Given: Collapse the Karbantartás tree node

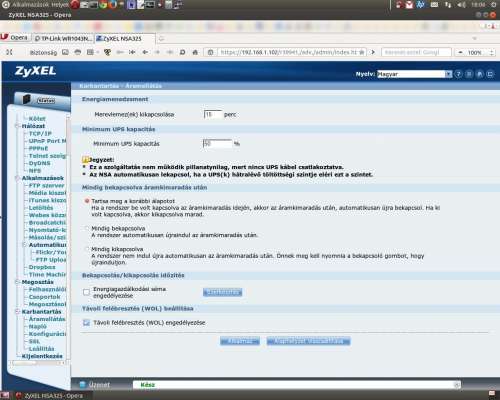Looking at the screenshot, I should 17,312.
